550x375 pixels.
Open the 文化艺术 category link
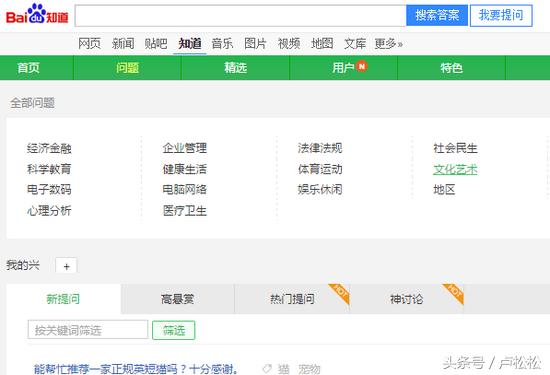coord(455,169)
